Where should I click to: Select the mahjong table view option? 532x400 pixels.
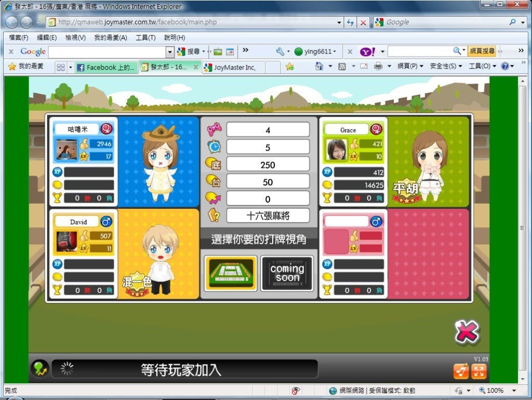[x=230, y=273]
